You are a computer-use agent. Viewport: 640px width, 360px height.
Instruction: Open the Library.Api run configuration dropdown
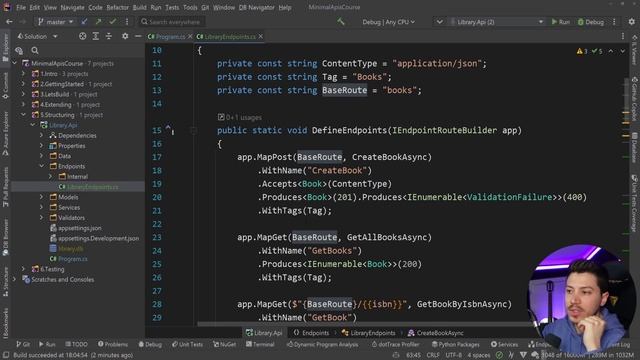click(x=497, y=22)
